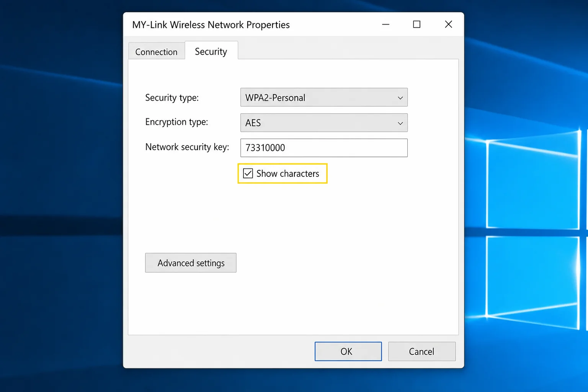This screenshot has height=392, width=588.
Task: Confirm with the OK button
Action: (348, 351)
